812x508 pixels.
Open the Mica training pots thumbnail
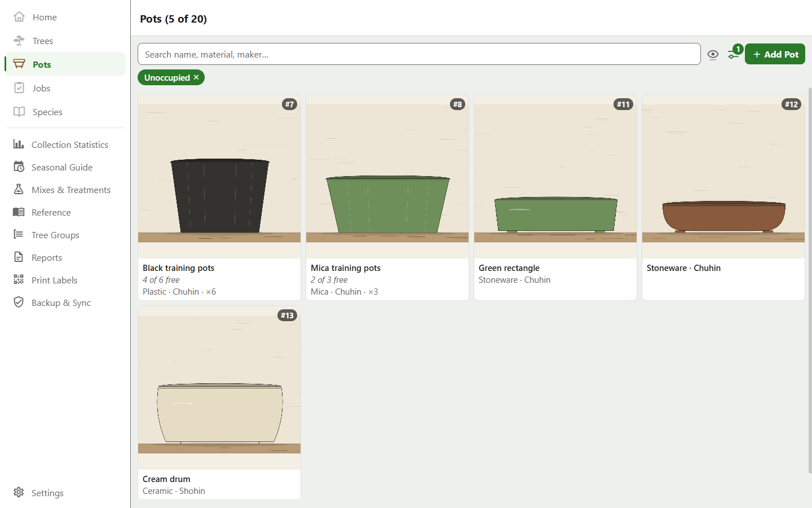coord(387,177)
